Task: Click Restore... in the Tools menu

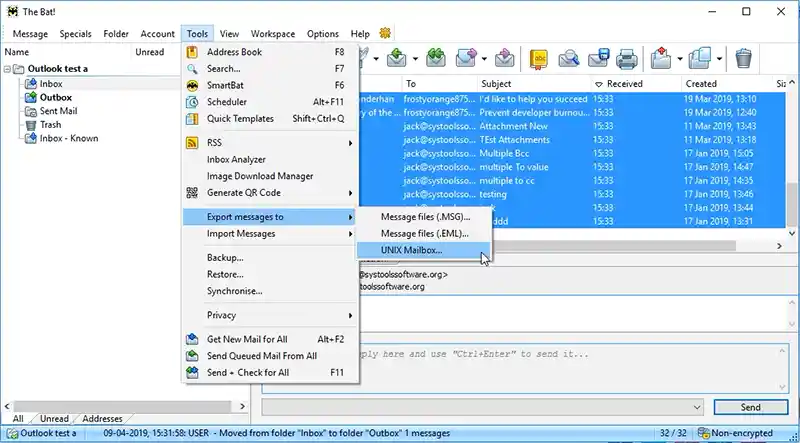Action: (271, 275)
